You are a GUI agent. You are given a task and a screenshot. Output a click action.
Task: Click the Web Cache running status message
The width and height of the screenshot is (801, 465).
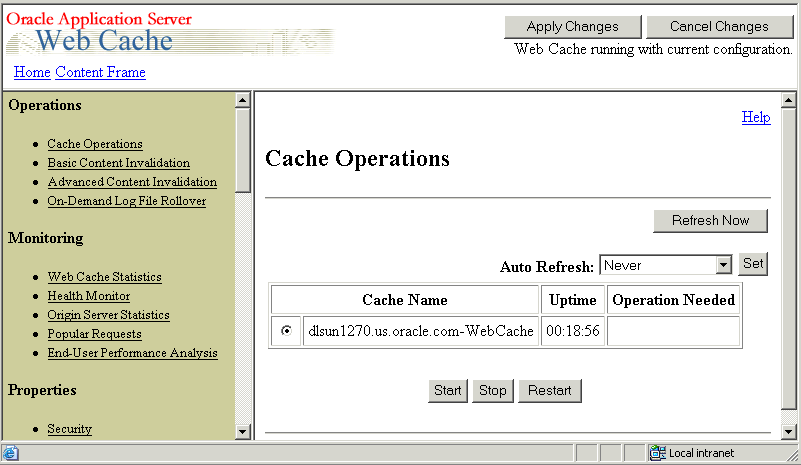click(x=653, y=49)
